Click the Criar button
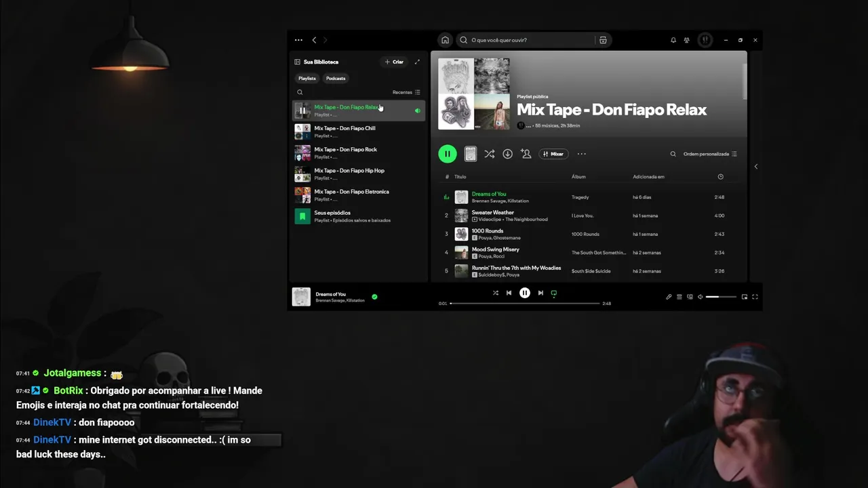This screenshot has width=868, height=488. click(394, 62)
